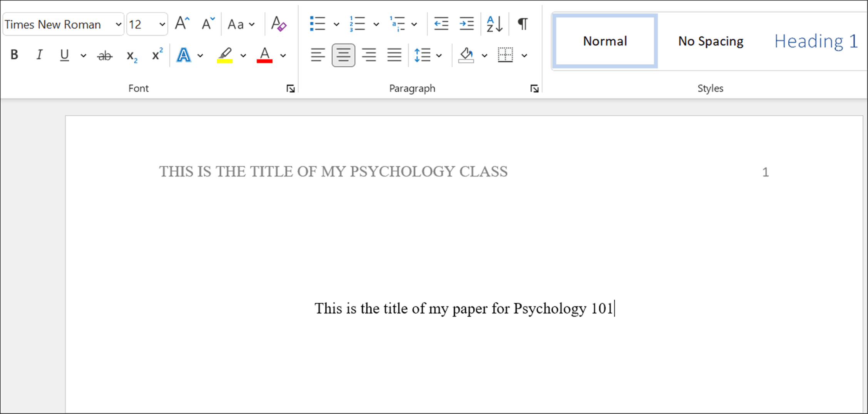This screenshot has height=414, width=868.
Task: Apply superscript formatting
Action: [x=156, y=55]
